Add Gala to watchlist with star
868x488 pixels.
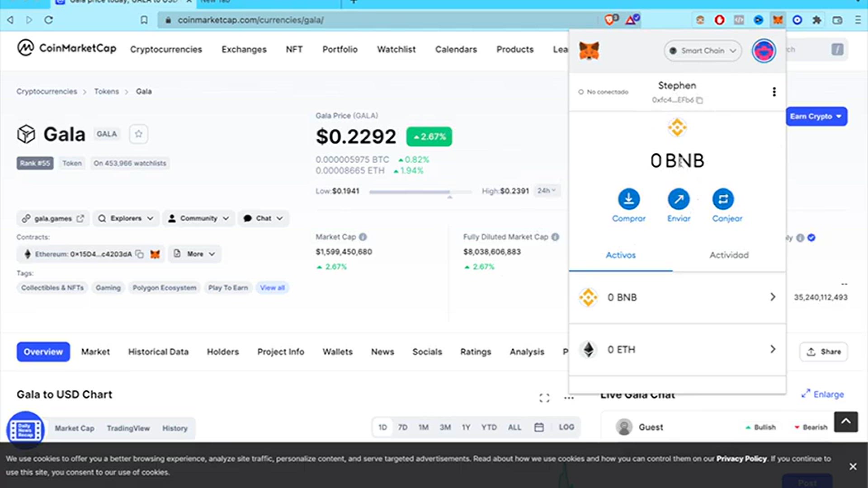[x=138, y=134]
